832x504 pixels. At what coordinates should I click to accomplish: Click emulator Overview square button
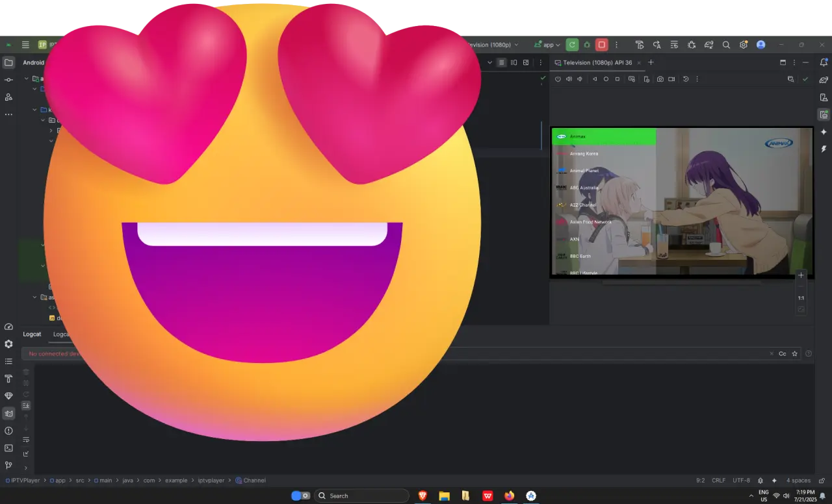click(x=617, y=79)
